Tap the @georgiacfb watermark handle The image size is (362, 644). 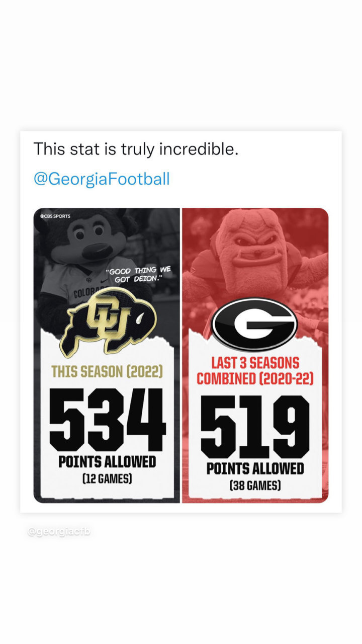[59, 531]
